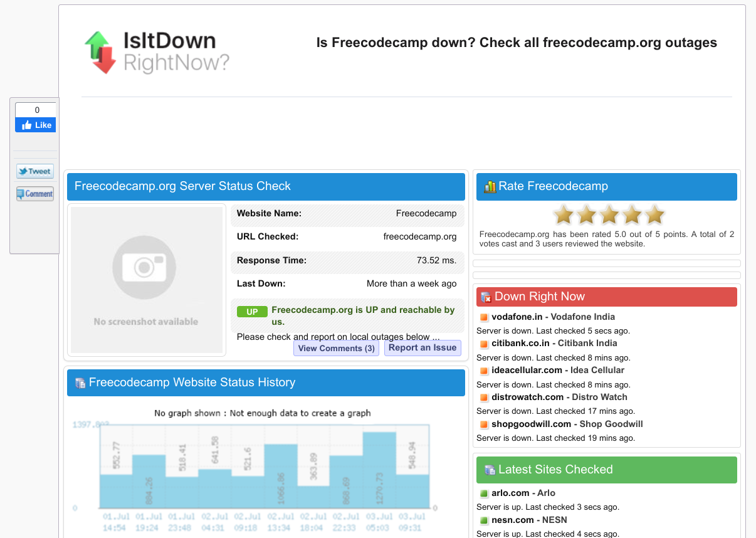The image size is (756, 538).
Task: Open ideacellular.com - Idea Cellular link
Action: [558, 370]
